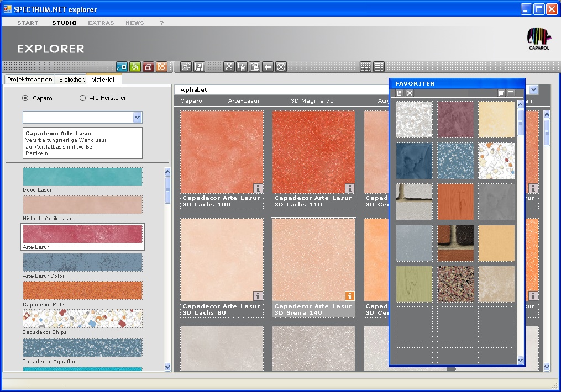
Task: Open the empty combo box in Material tab
Action: click(137, 117)
